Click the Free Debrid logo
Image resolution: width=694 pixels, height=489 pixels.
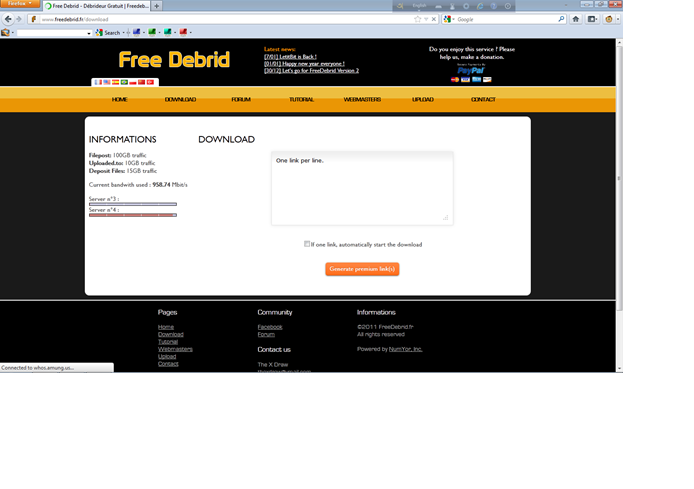(174, 59)
